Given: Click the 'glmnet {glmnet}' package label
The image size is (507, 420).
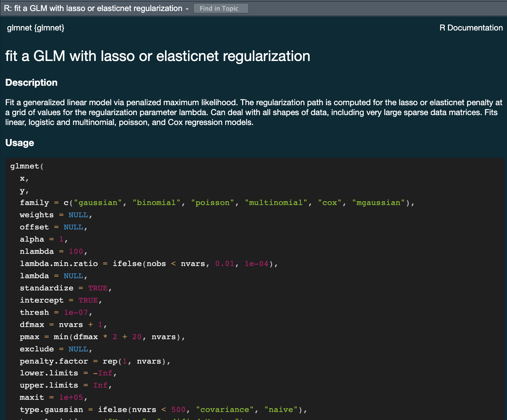Looking at the screenshot, I should pyautogui.click(x=35, y=28).
